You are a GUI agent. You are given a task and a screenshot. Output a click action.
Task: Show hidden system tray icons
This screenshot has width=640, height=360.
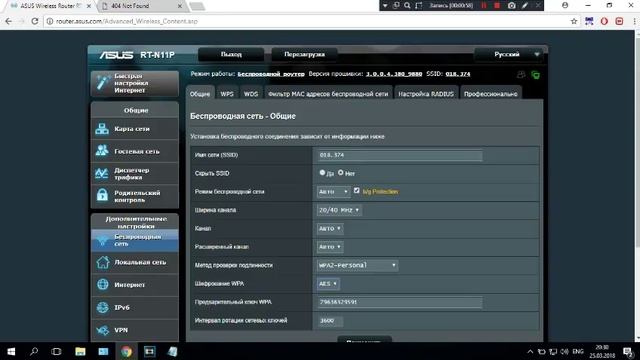pos(530,351)
